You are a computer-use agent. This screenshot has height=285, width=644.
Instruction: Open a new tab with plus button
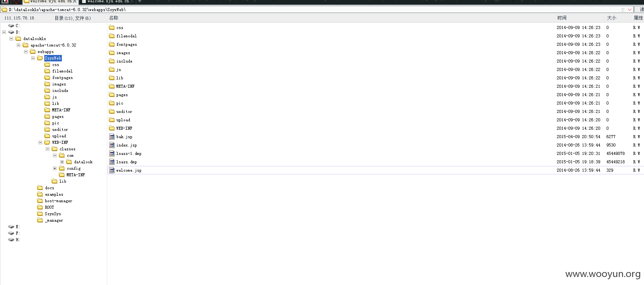[140, 2]
